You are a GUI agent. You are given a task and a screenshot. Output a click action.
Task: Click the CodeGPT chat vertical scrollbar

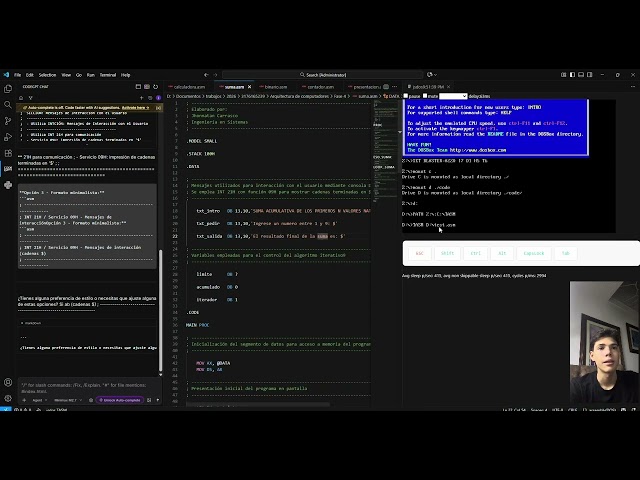[160, 311]
